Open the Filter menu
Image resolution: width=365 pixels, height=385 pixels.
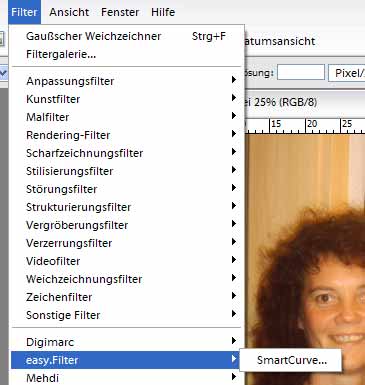pyautogui.click(x=24, y=12)
